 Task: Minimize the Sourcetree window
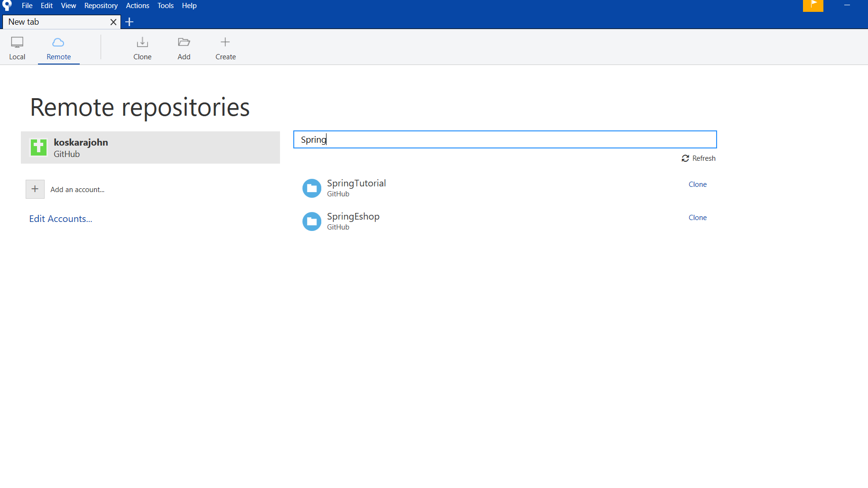847,5
